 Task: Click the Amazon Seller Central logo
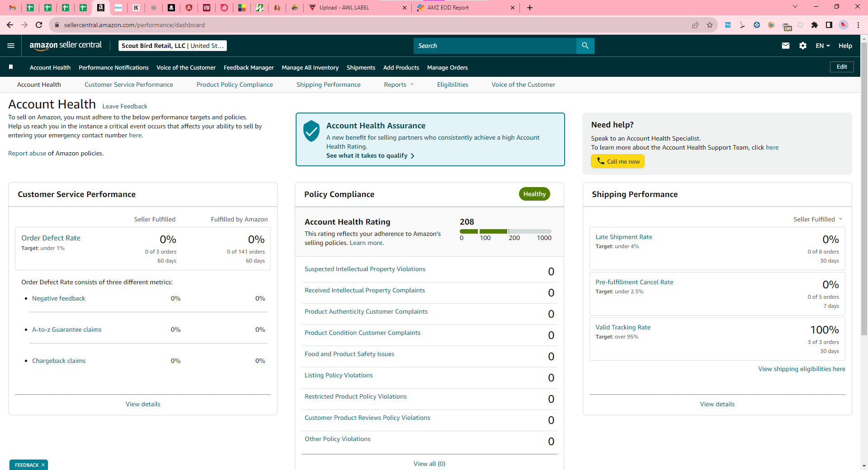pyautogui.click(x=66, y=45)
